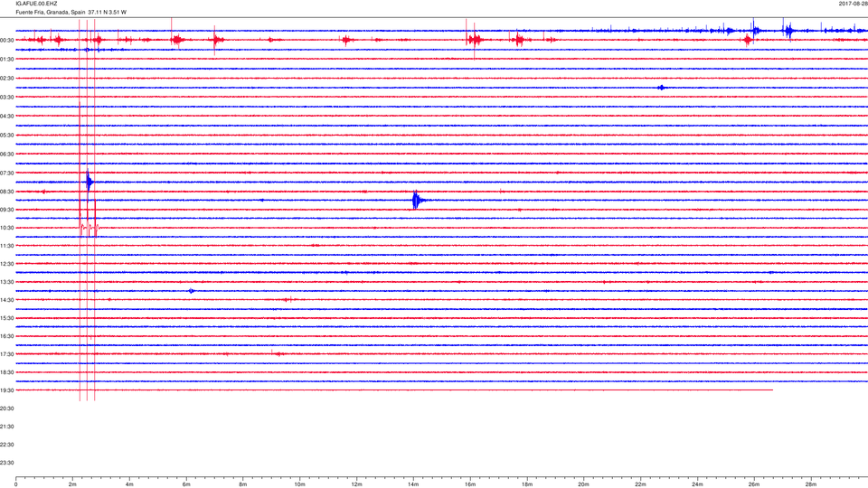868x488 pixels.
Task: Click the 26m axis label
Action: 754,484
